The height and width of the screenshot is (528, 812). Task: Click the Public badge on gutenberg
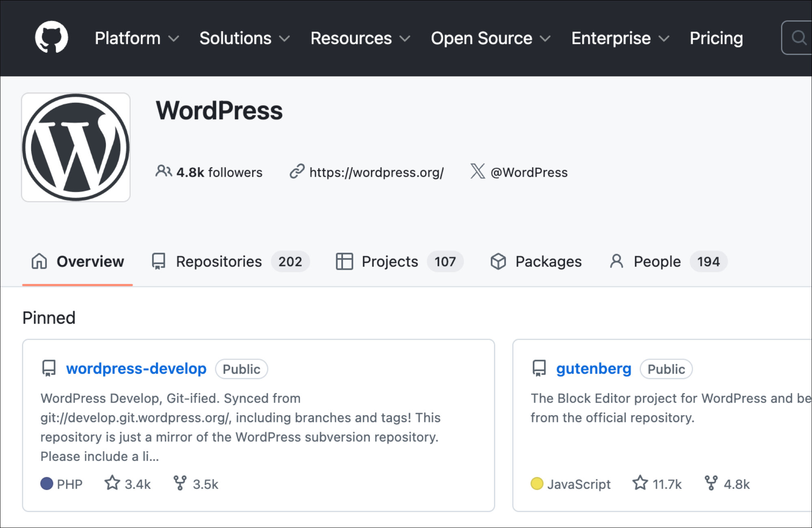click(666, 369)
